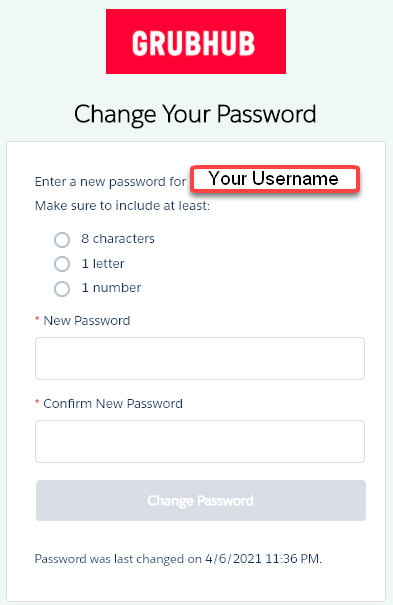Click the Enter a new password for text
This screenshot has height=605, width=393.
(110, 182)
